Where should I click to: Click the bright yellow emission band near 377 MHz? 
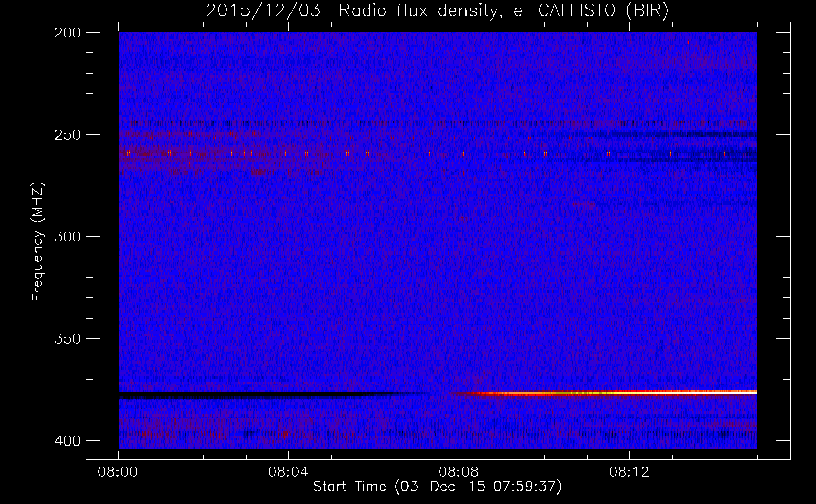[x=605, y=392]
